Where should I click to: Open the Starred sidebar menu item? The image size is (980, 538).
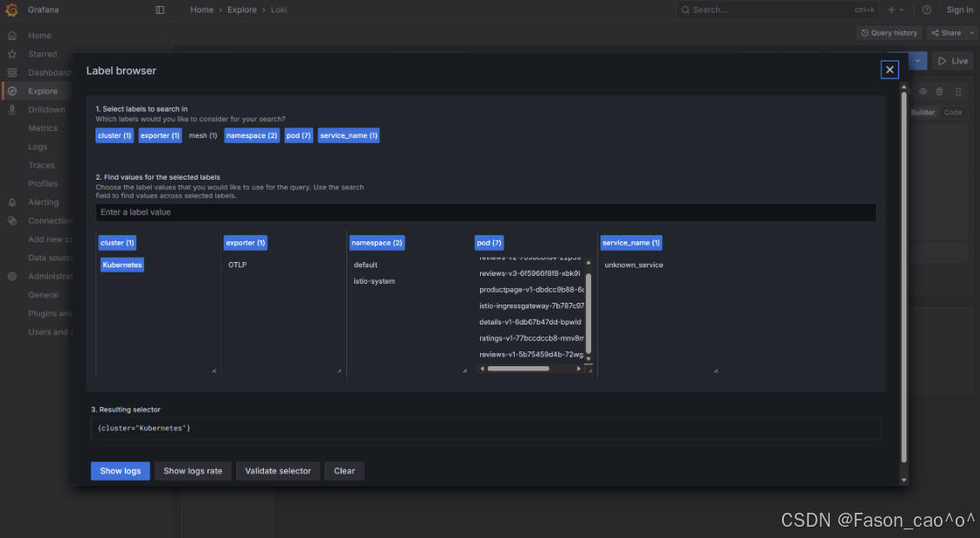point(43,55)
